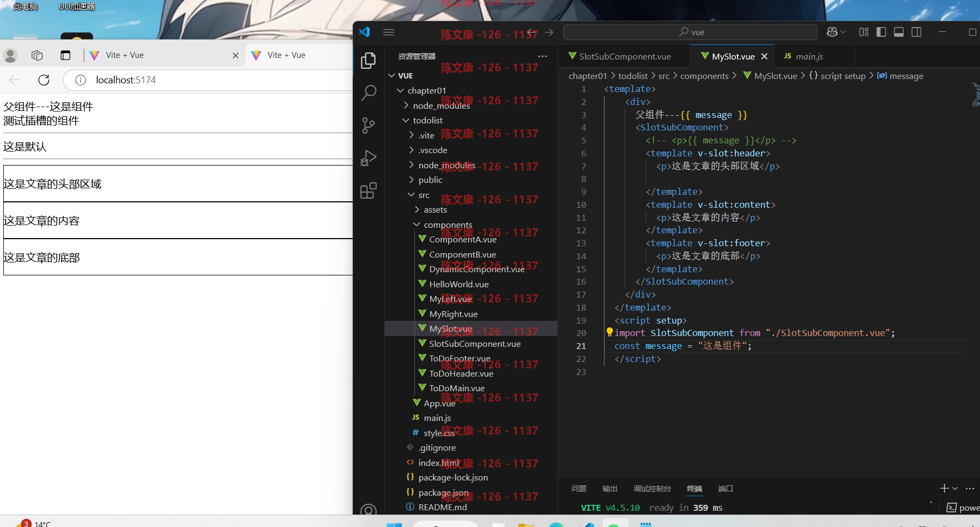Open the Extensions view

(x=369, y=191)
